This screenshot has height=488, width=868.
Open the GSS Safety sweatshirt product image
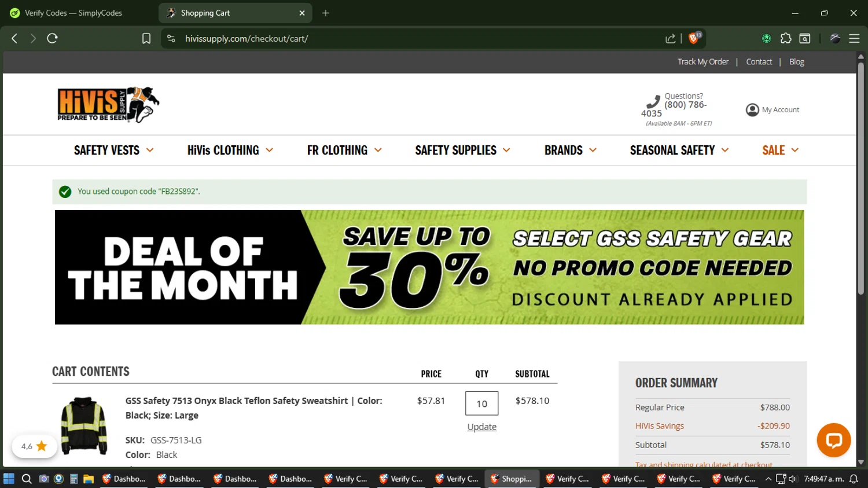click(x=84, y=425)
